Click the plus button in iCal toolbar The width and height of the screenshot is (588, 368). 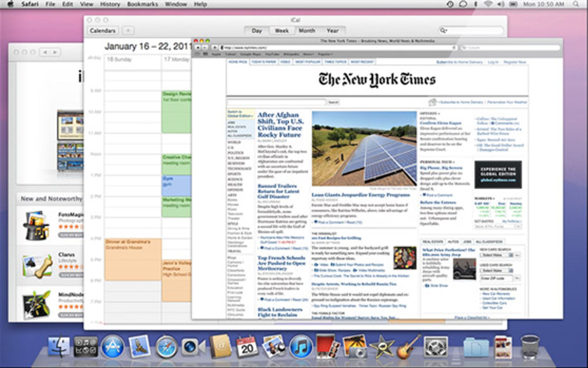click(x=128, y=31)
